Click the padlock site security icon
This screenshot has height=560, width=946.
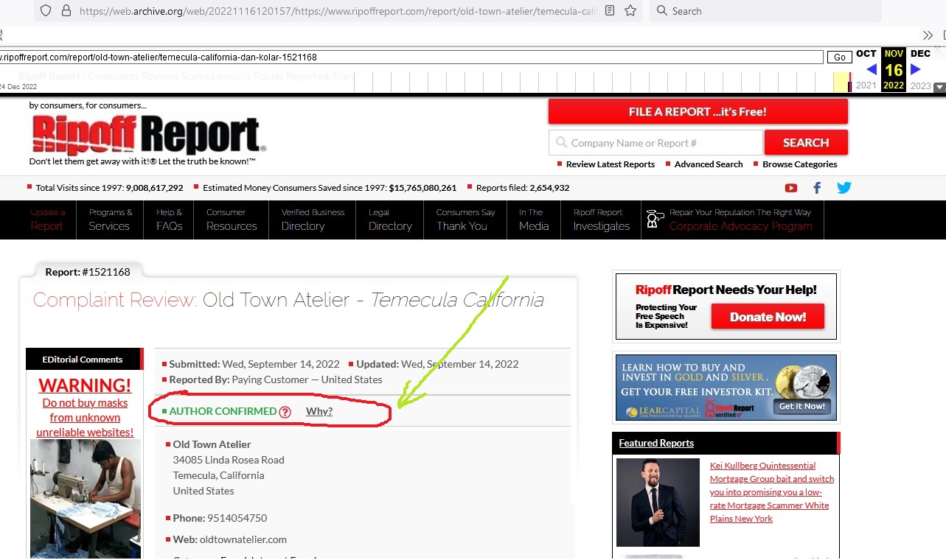[66, 11]
